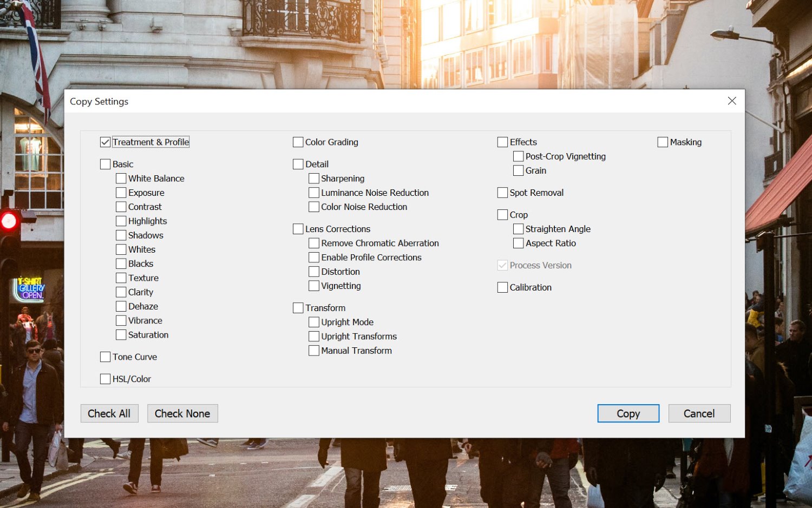Check the Color Grading option

pos(298,142)
